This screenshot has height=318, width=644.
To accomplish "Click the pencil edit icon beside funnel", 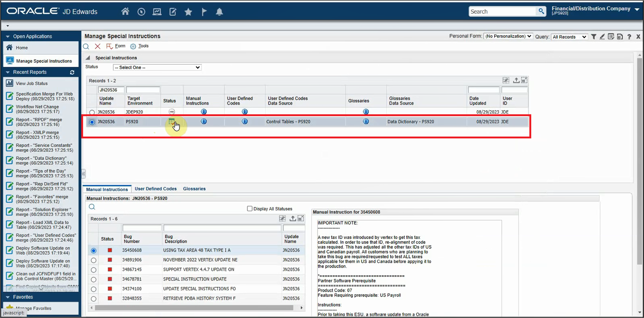I will click(602, 36).
